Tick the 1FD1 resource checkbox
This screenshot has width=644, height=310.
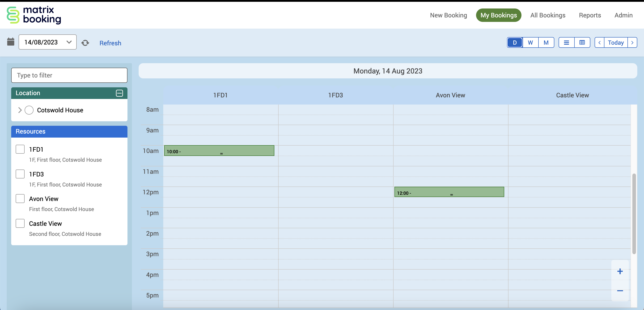tap(20, 149)
